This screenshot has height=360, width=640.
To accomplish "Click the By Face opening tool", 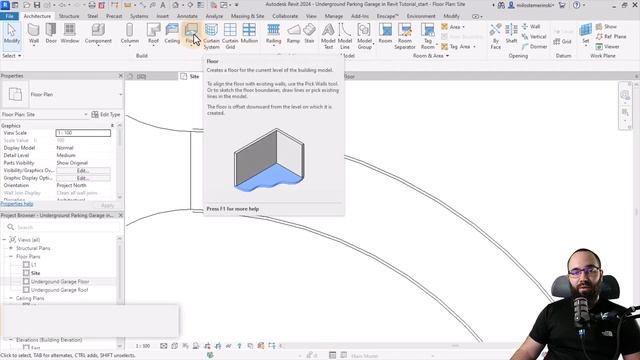I will (496, 36).
